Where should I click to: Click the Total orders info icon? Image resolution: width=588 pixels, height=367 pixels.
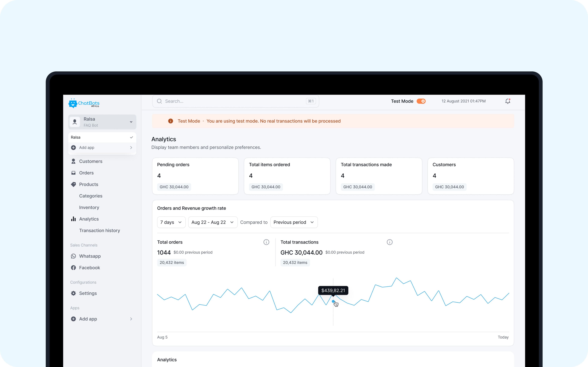[266, 242]
